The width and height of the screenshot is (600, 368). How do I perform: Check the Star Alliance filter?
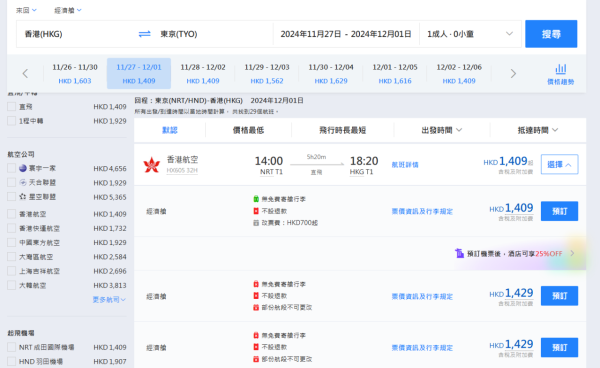click(x=11, y=197)
